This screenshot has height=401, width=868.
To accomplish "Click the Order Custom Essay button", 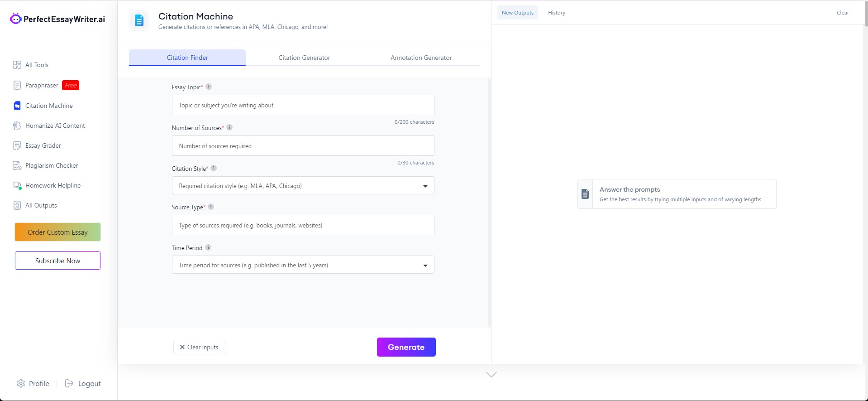I will (x=57, y=232).
